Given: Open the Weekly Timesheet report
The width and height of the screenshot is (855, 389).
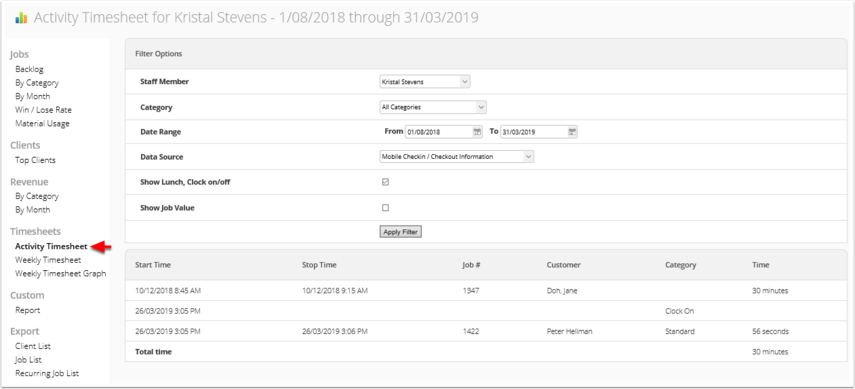Looking at the screenshot, I should pyautogui.click(x=48, y=260).
